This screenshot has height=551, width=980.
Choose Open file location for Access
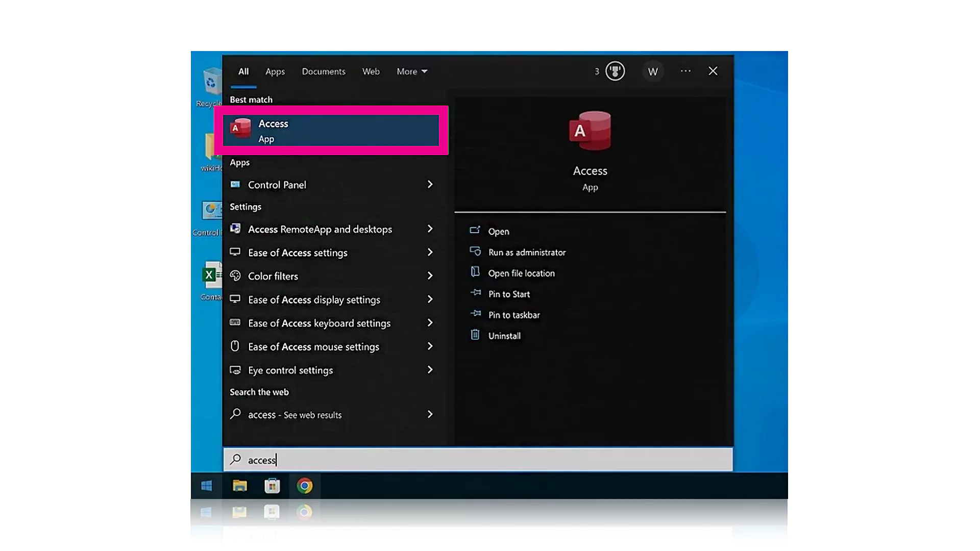[x=522, y=273]
